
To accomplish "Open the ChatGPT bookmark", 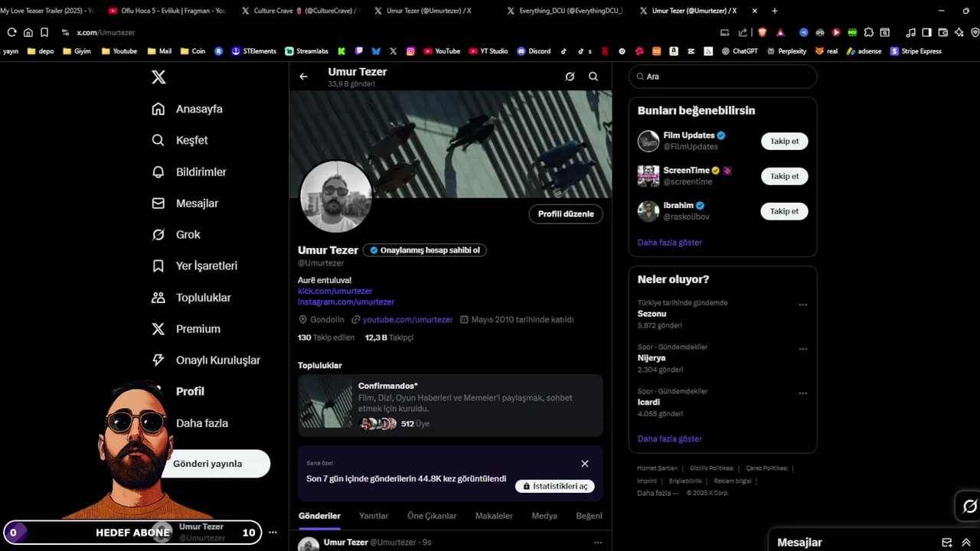I will pyautogui.click(x=740, y=51).
